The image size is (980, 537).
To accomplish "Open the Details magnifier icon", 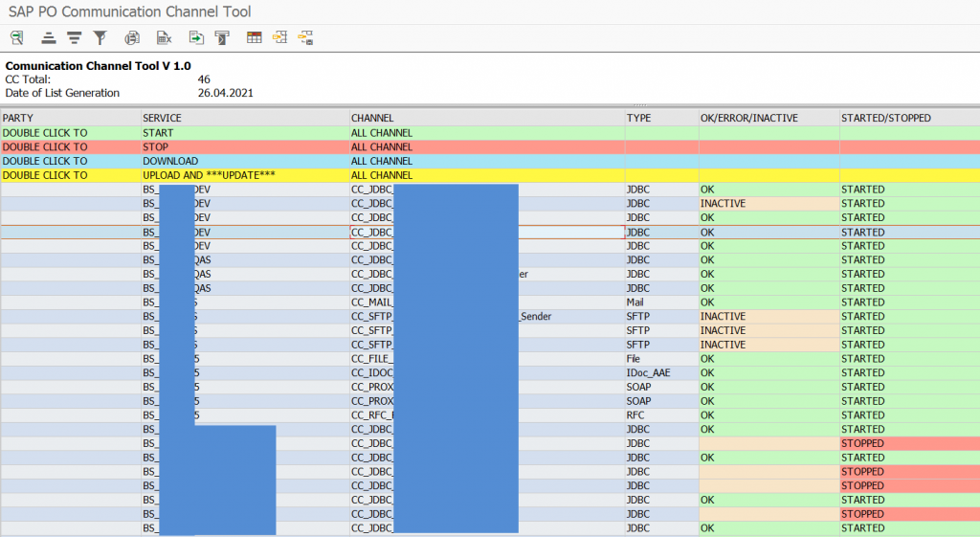I will [17, 37].
